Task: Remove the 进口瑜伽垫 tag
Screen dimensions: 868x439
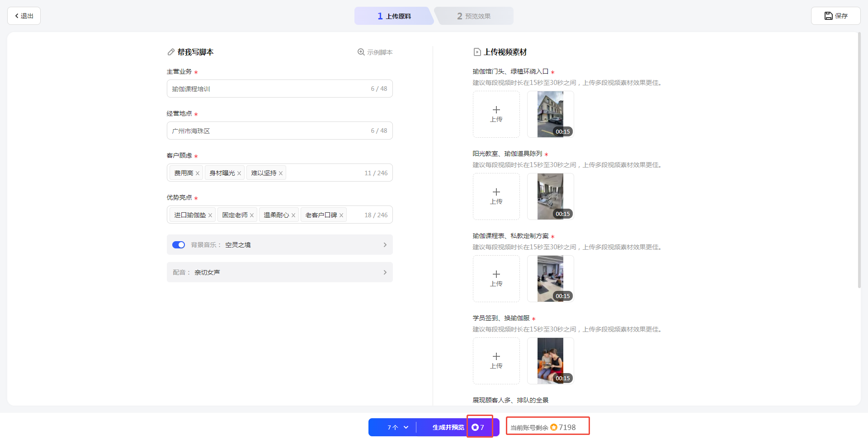Action: coord(210,215)
